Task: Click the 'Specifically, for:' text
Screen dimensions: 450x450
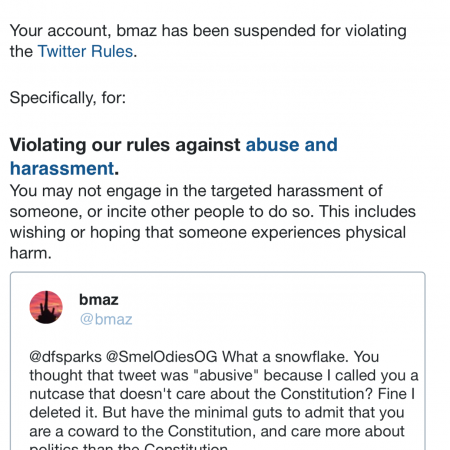Action: [68, 98]
